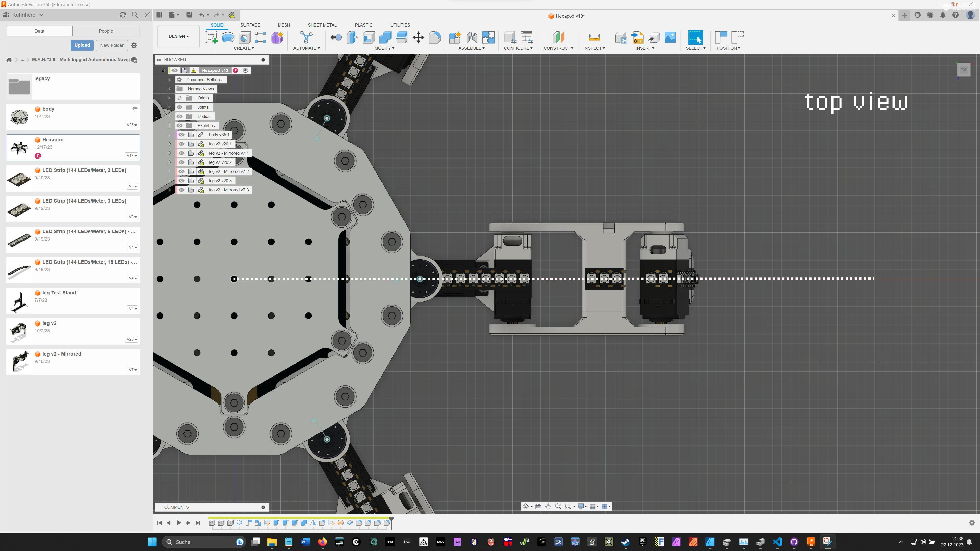Open the leg Test Stand file
This screenshot has width=980, height=551.
(73, 301)
